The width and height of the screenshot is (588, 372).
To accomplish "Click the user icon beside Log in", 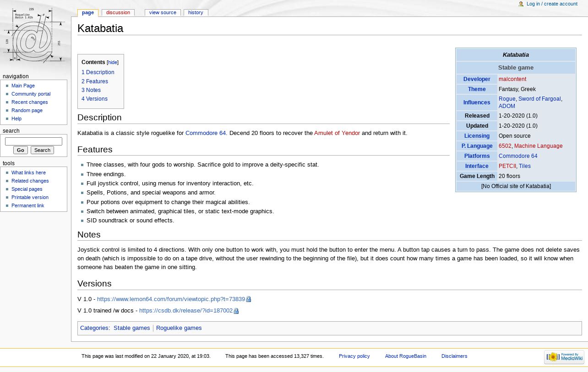I will (521, 4).
